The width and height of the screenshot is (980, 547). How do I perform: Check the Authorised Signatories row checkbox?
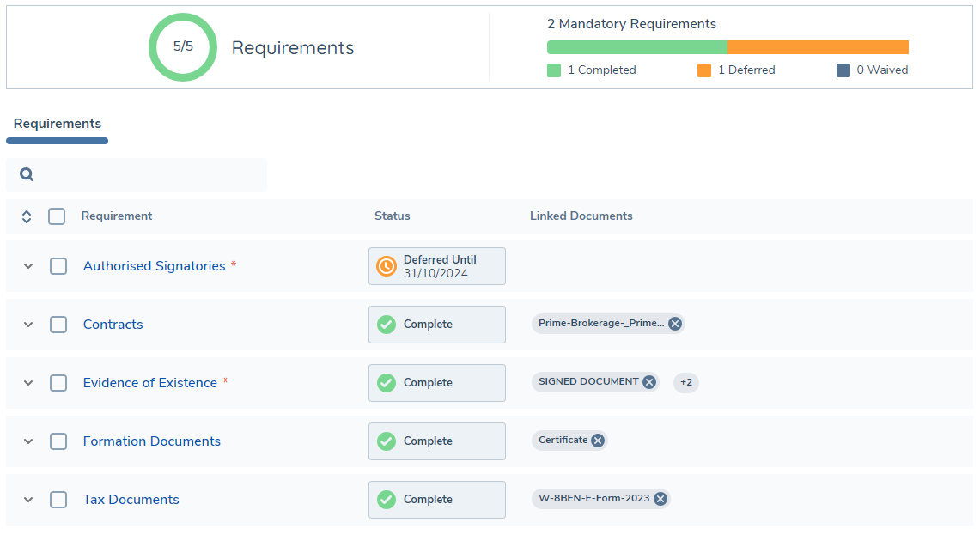tap(58, 266)
